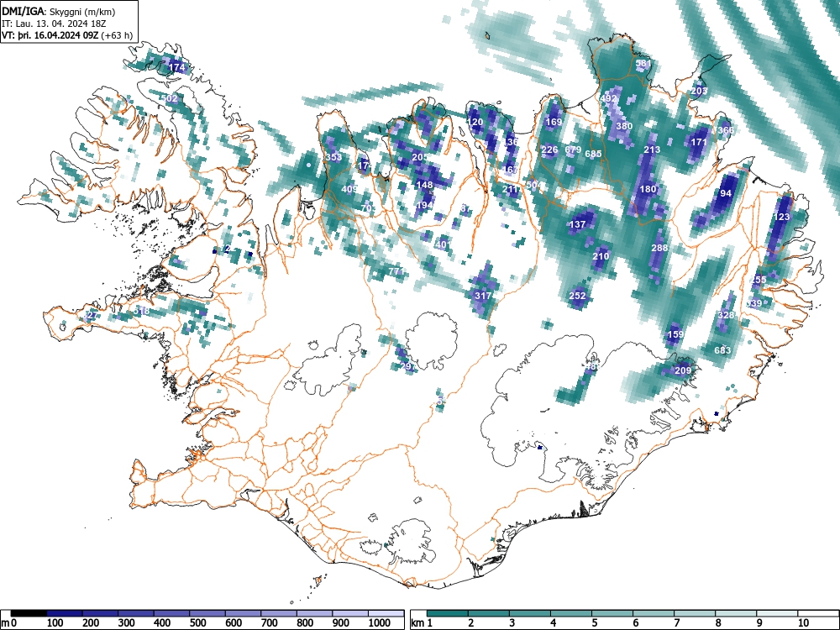This screenshot has height=630, width=840.
Task: Click the '10' label on the km legend
Action: click(x=802, y=623)
